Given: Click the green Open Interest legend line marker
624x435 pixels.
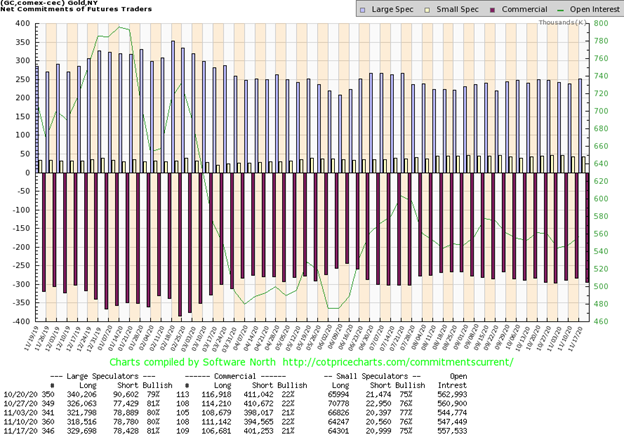Looking at the screenshot, I should (560, 10).
